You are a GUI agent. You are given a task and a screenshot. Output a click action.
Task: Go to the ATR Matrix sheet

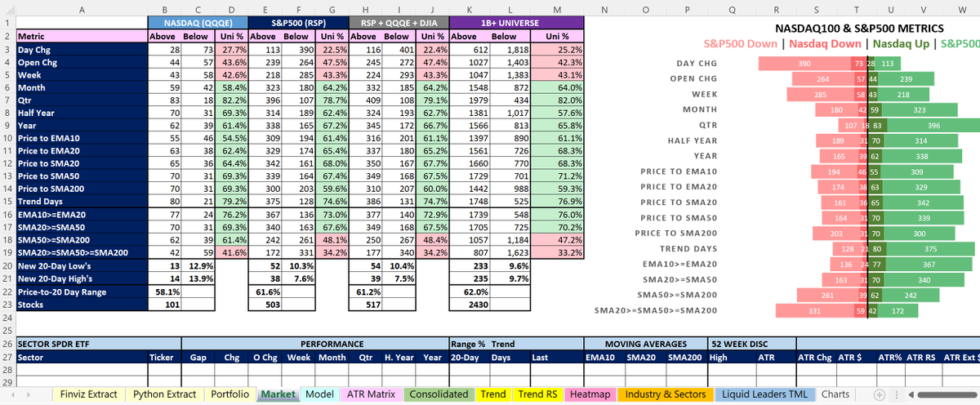click(371, 394)
